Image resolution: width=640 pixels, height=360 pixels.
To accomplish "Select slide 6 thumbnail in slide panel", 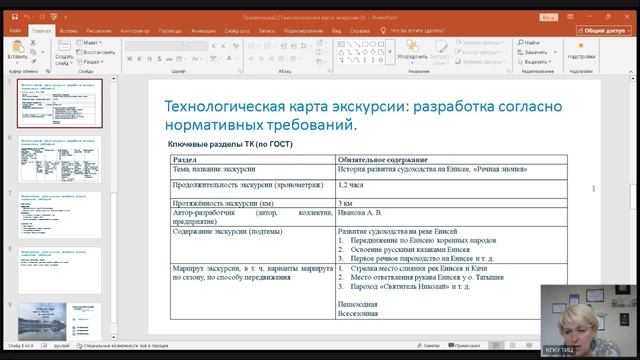I will pyautogui.click(x=60, y=159).
